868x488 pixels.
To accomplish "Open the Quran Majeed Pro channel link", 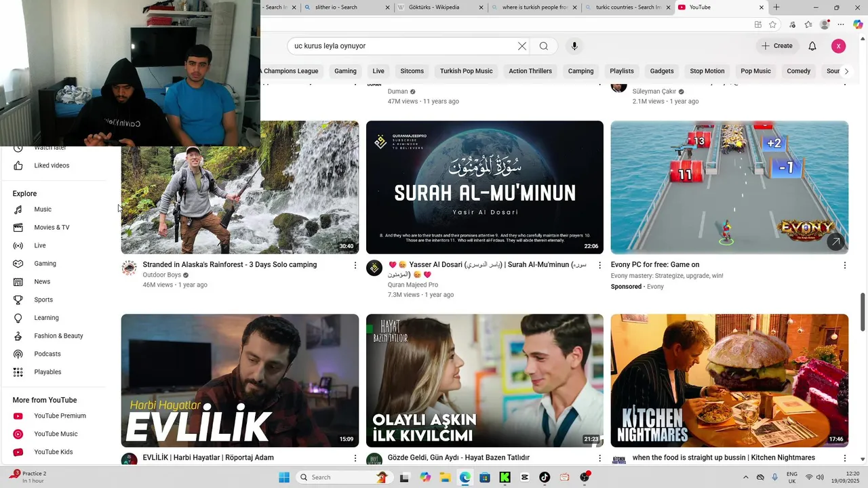I will (x=413, y=285).
